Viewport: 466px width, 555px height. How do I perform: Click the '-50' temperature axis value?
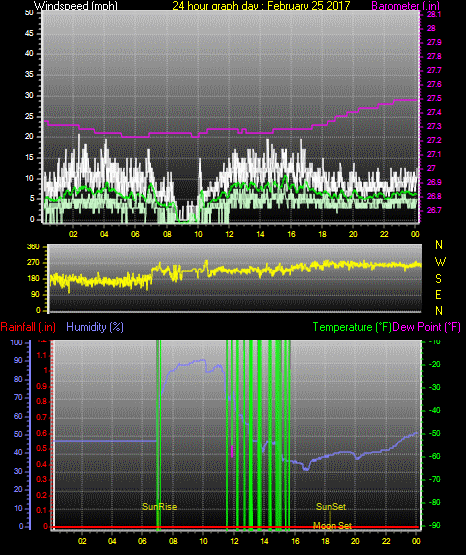[x=435, y=434]
